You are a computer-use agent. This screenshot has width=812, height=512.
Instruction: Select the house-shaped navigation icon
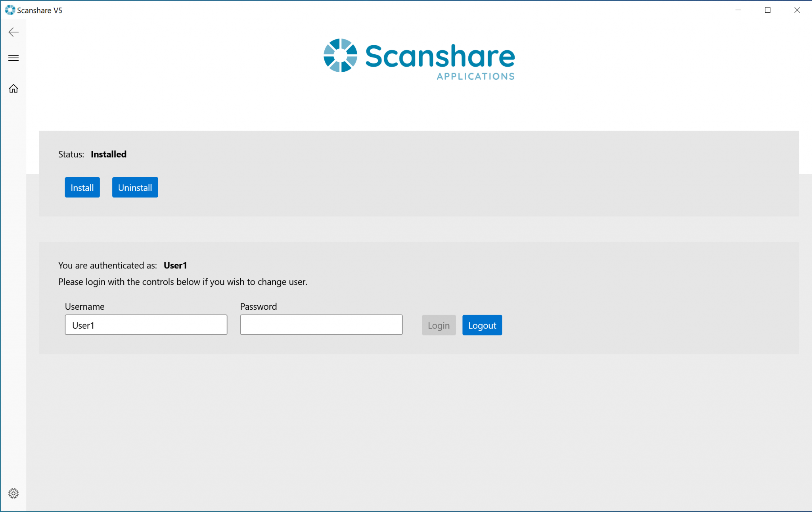[13, 88]
